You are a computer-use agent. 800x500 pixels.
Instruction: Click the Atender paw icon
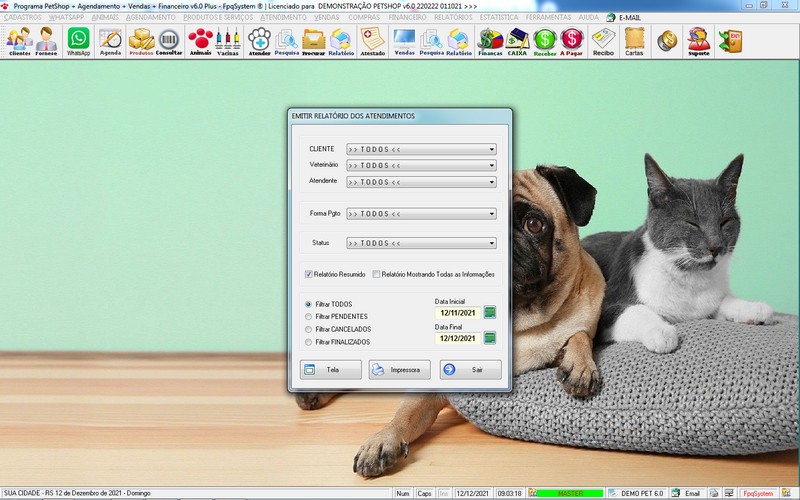(x=260, y=41)
